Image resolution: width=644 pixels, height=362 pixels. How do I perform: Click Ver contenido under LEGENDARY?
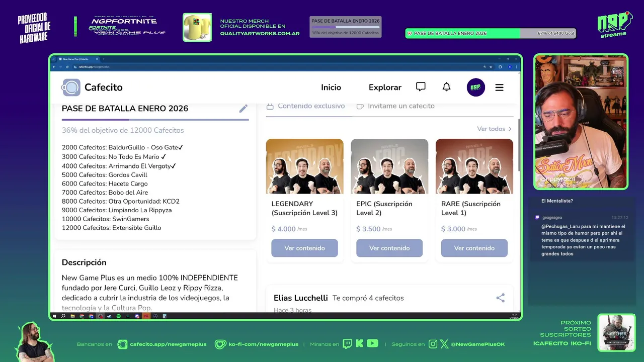pyautogui.click(x=304, y=248)
